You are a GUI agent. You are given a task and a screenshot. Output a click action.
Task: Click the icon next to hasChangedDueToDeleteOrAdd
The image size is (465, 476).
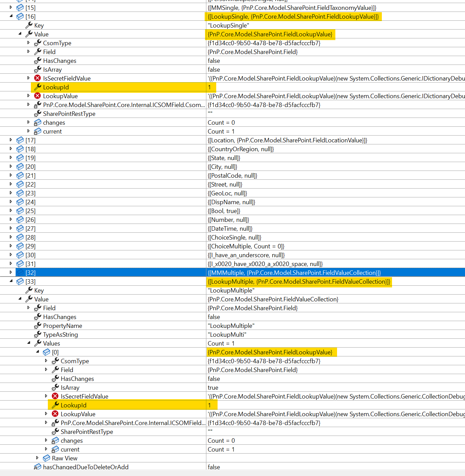[x=37, y=467]
